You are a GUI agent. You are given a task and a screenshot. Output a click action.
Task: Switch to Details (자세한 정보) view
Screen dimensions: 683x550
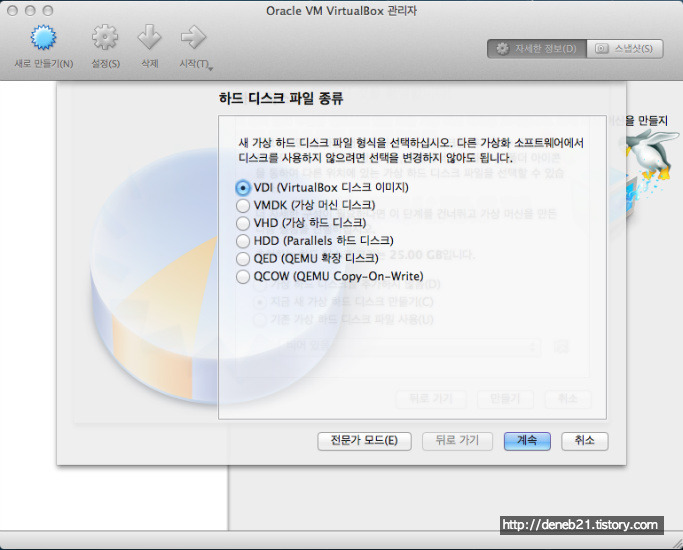click(537, 48)
